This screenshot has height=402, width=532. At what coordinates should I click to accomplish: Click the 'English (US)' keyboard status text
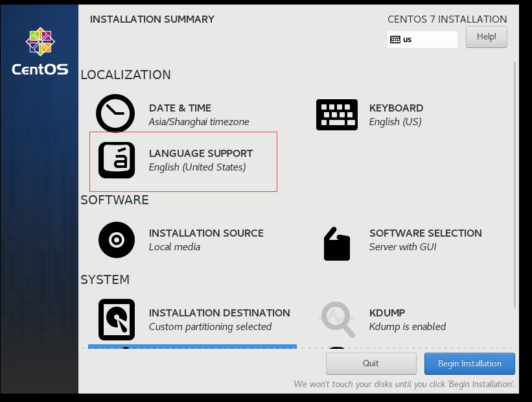(395, 121)
